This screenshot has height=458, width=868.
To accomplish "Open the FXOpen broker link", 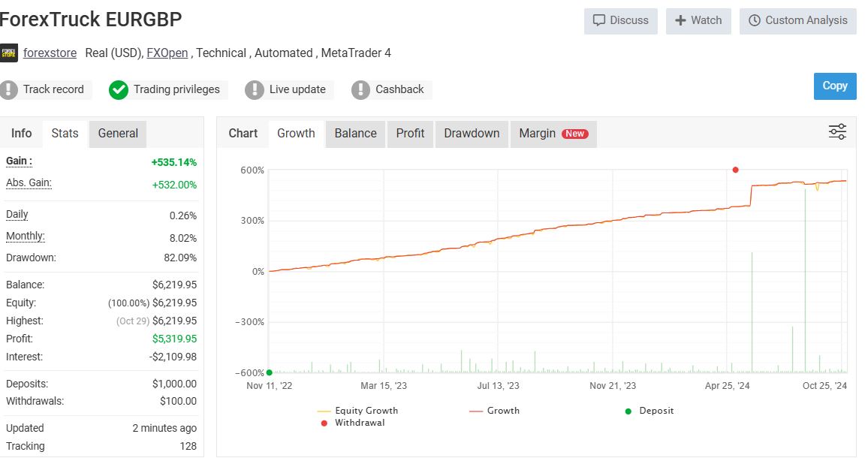I will coord(167,53).
